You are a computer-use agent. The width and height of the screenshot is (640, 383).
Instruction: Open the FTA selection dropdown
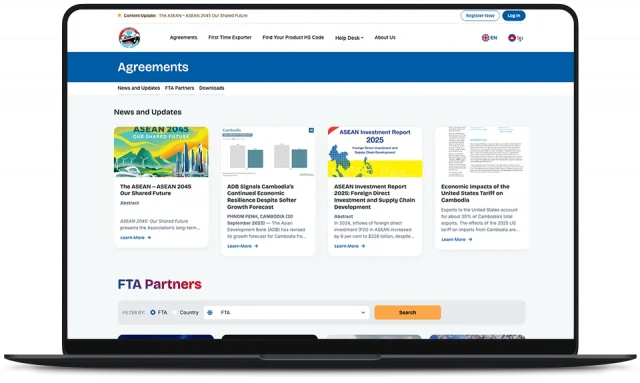coord(287,312)
